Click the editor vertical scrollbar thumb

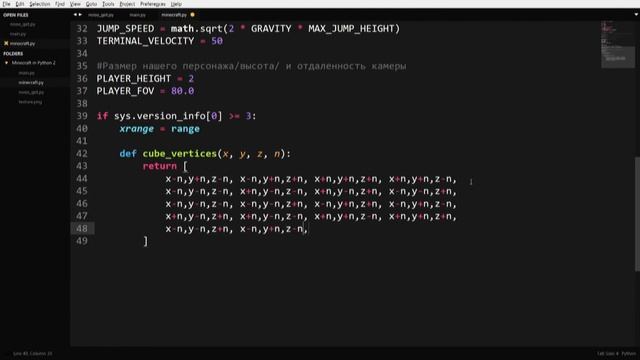637,214
